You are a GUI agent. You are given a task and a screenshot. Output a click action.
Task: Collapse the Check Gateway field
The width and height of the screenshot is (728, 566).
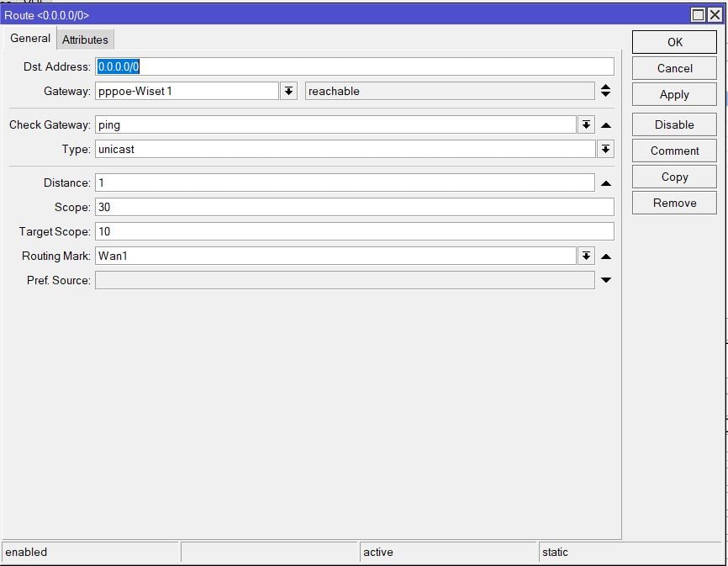pos(605,125)
